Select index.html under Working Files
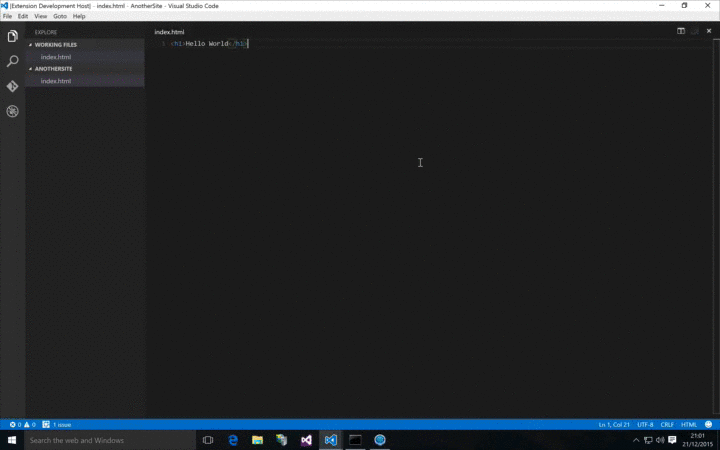The image size is (720, 450). point(85,57)
